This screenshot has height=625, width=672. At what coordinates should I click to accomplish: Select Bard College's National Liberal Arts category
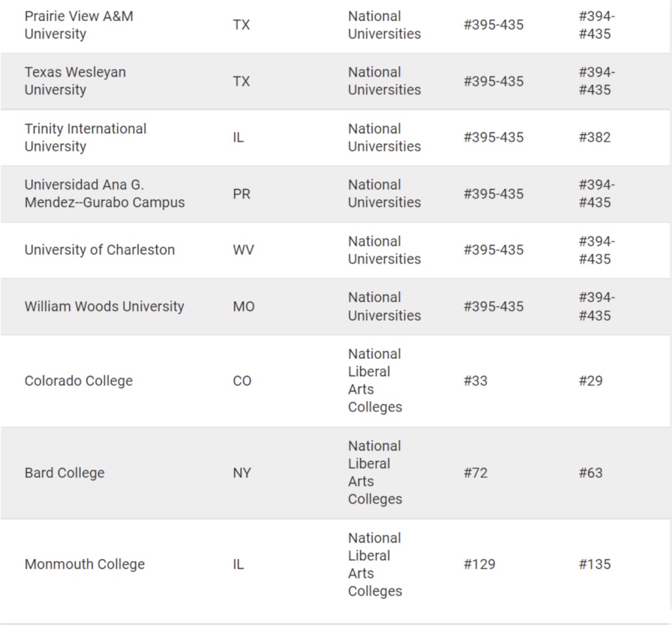pos(375,473)
